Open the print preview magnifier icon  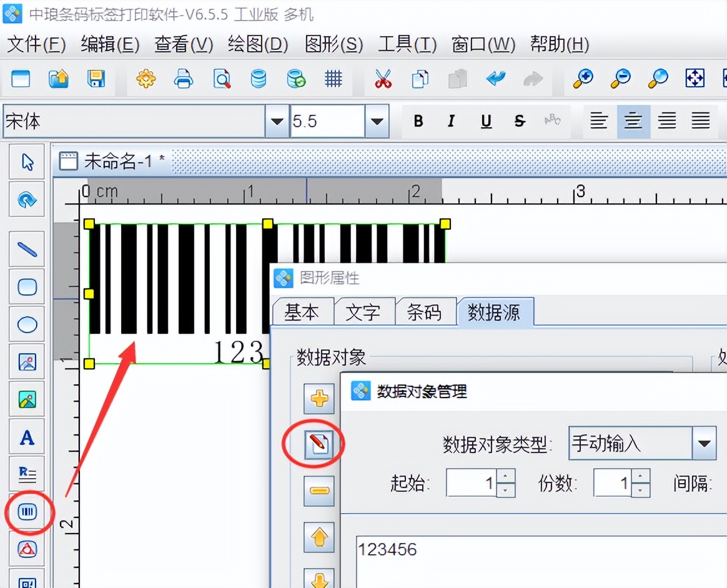click(222, 79)
